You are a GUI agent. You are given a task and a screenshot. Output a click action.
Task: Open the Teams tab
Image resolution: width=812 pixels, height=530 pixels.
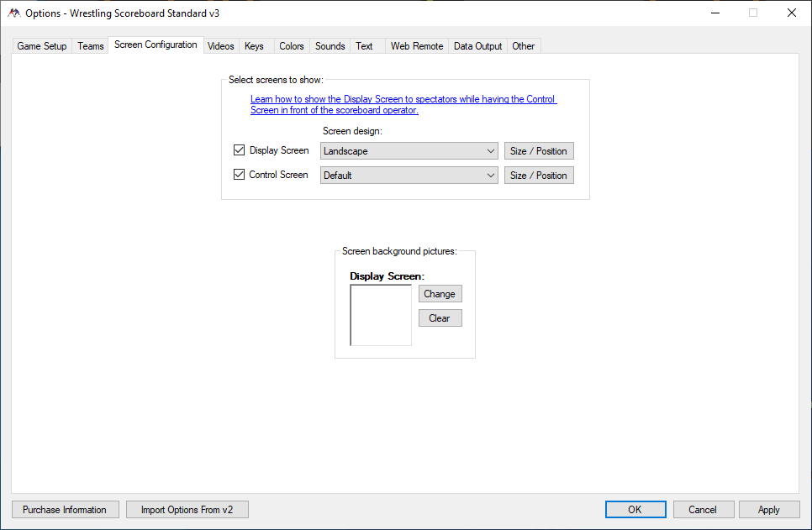coord(91,46)
